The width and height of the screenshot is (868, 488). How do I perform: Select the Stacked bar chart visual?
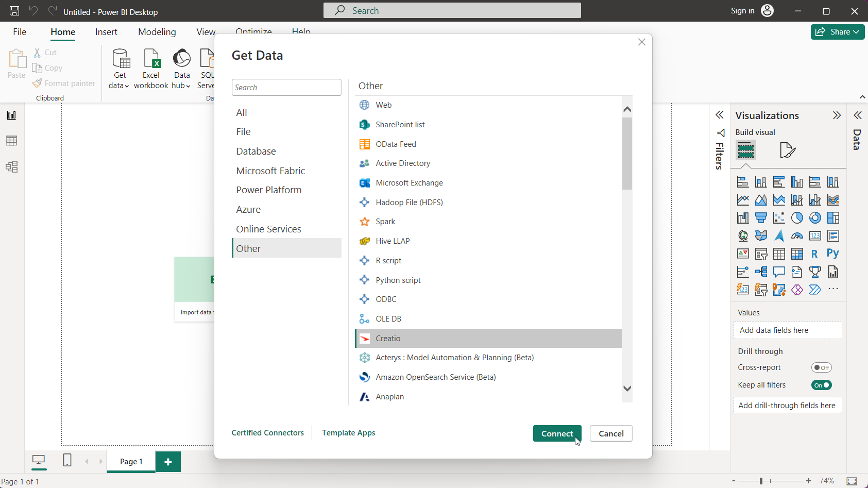point(743,182)
